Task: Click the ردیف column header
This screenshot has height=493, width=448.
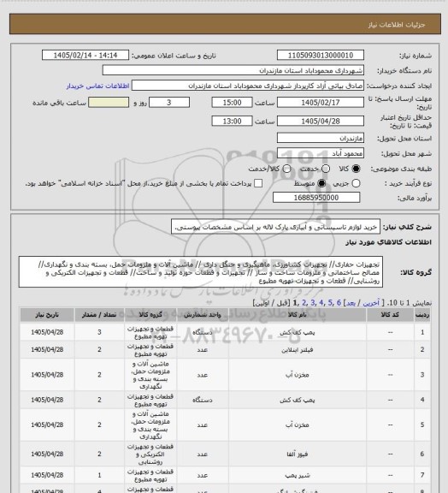Action: point(422,315)
